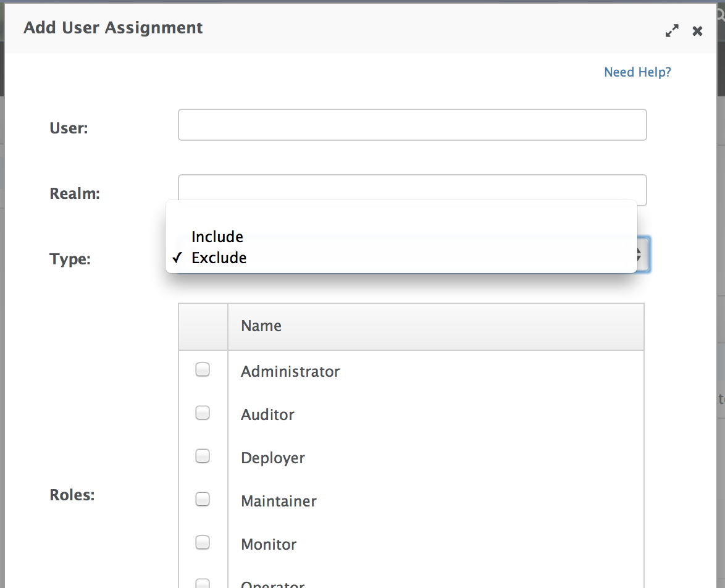Close the Add User Assignment dialog
Screen dimensions: 725x588
tap(697, 31)
